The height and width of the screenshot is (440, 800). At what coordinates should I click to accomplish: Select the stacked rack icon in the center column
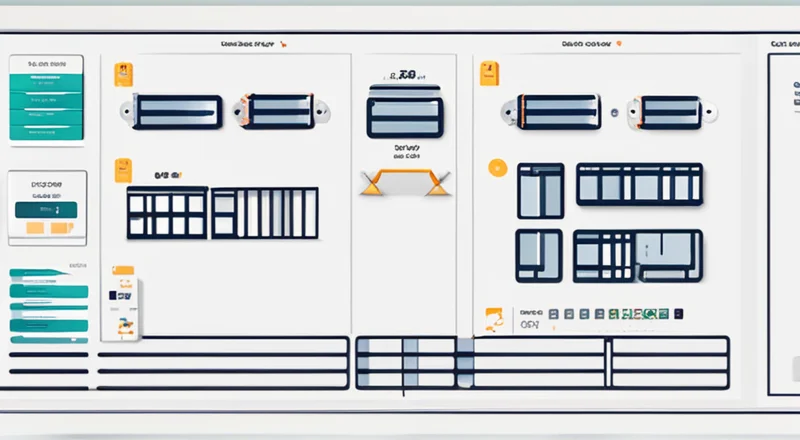coord(404,110)
